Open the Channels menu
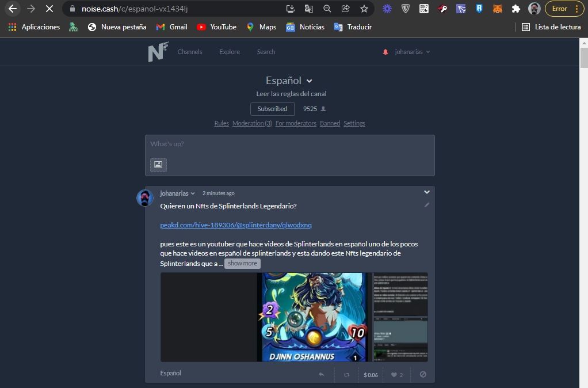This screenshot has width=588, height=388. click(190, 52)
